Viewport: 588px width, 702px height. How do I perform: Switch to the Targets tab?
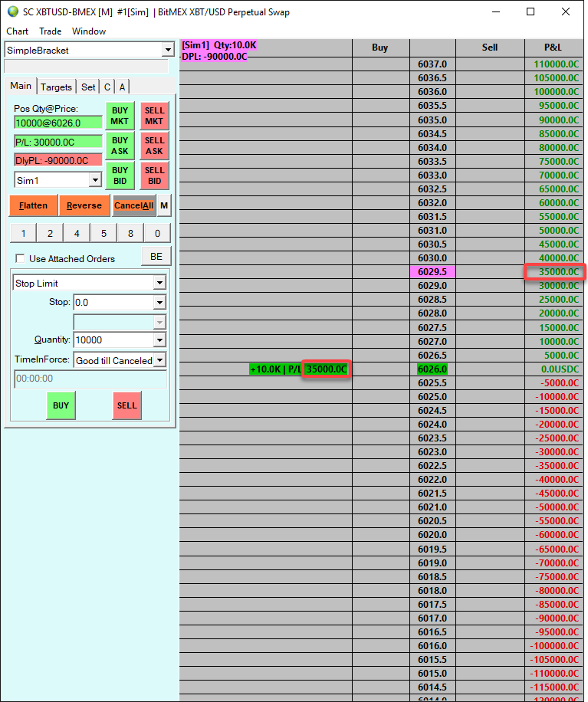[x=56, y=87]
